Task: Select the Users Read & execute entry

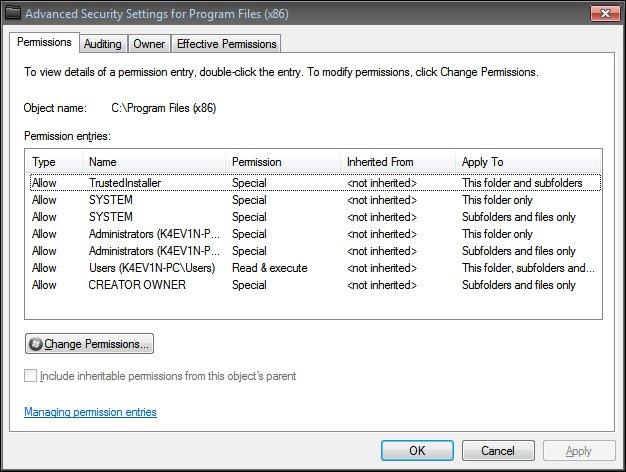Action: click(150, 268)
